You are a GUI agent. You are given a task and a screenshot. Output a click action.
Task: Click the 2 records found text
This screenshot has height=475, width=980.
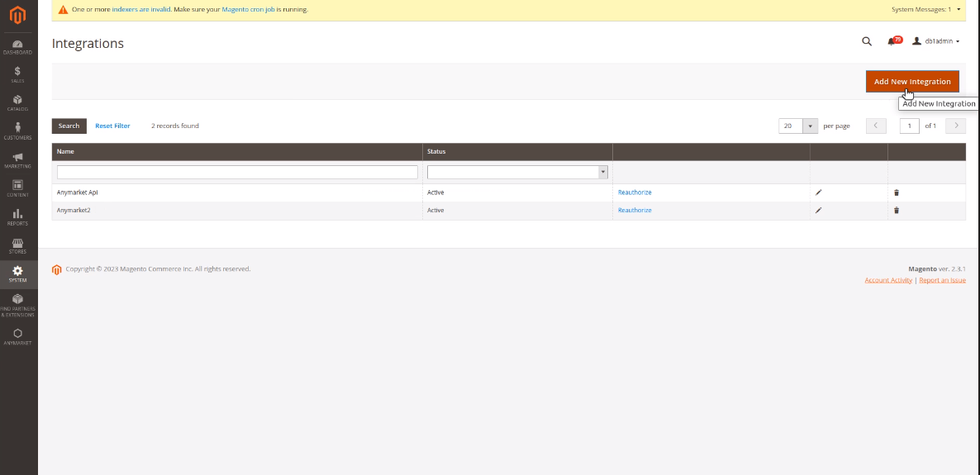click(175, 126)
